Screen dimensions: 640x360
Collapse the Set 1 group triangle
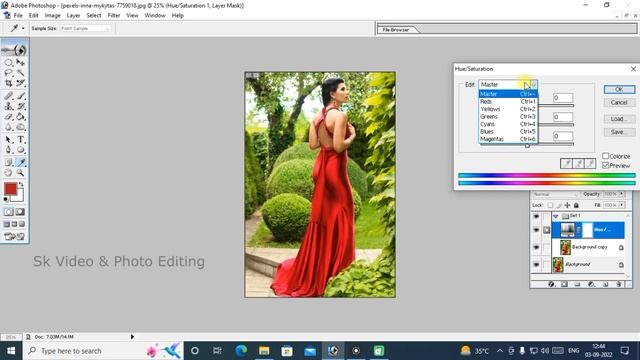[556, 216]
